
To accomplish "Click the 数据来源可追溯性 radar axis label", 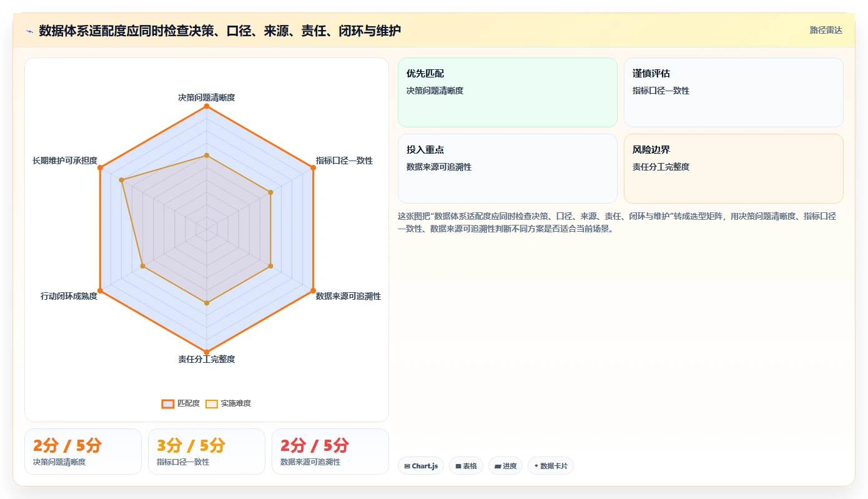I will point(348,296).
